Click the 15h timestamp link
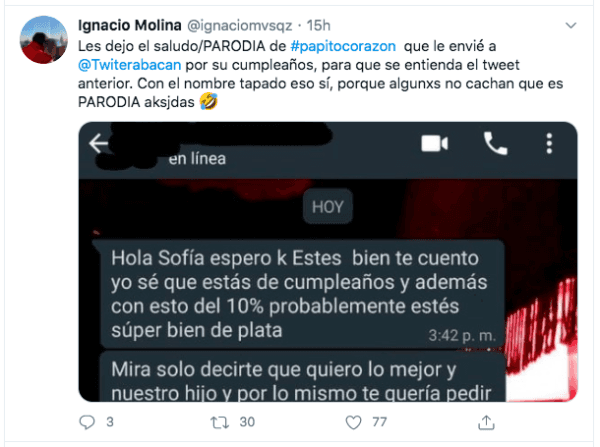Image resolution: width=600 pixels, height=447 pixels. pyautogui.click(x=318, y=26)
